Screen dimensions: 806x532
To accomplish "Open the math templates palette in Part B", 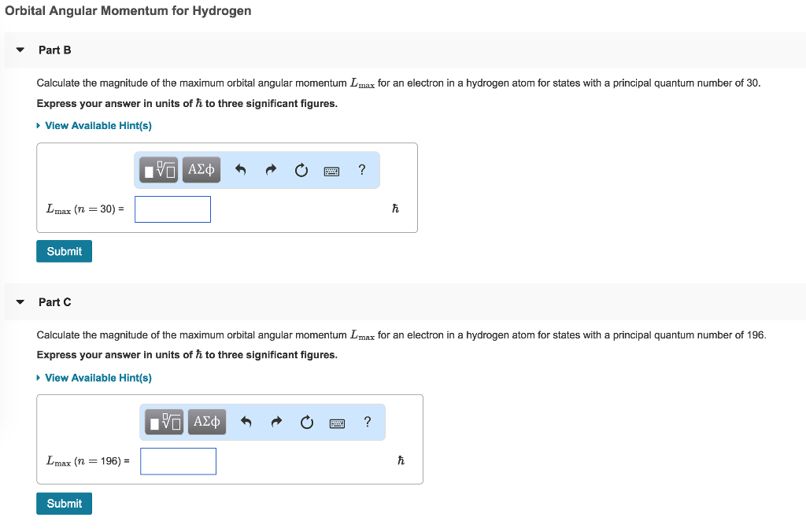I will (158, 169).
